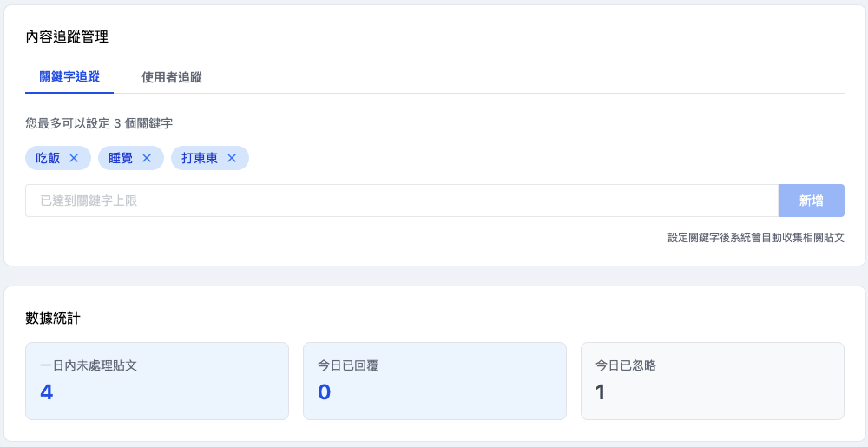The image size is (868, 447).
Task: Click the 數據統計 section title
Action: (x=53, y=318)
